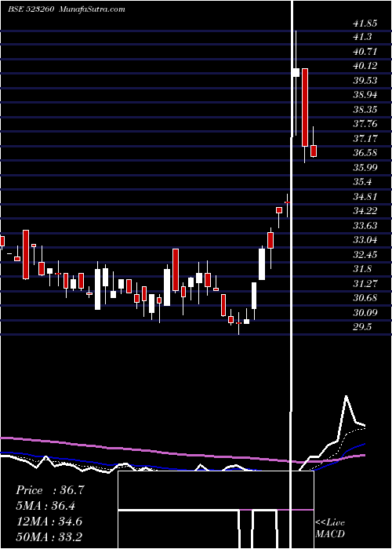
Task: Select the 34.81 price axis label
Action: click(x=365, y=197)
